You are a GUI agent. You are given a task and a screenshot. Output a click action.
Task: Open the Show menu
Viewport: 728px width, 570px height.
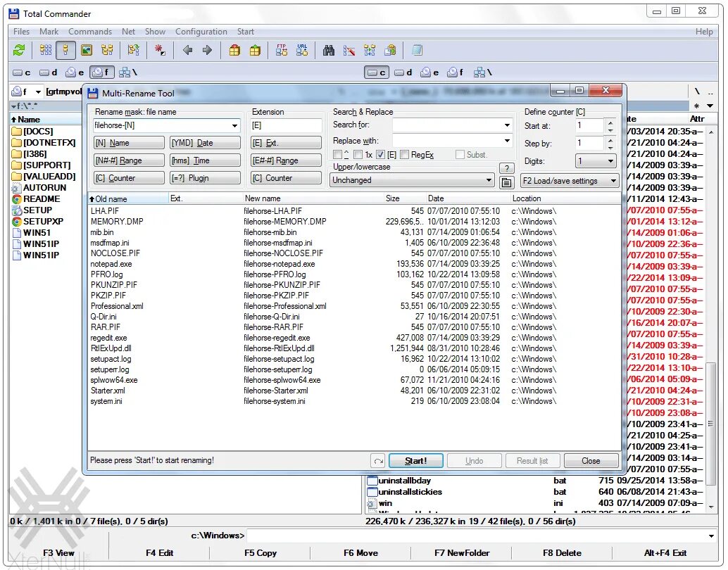tap(155, 32)
